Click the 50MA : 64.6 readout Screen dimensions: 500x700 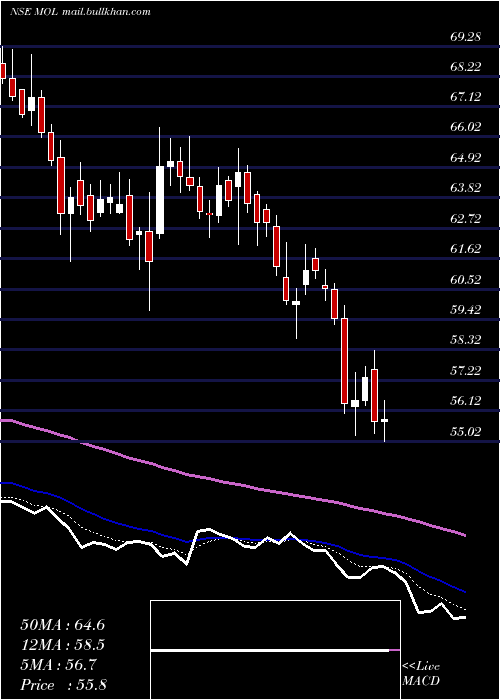pyautogui.click(x=62, y=625)
